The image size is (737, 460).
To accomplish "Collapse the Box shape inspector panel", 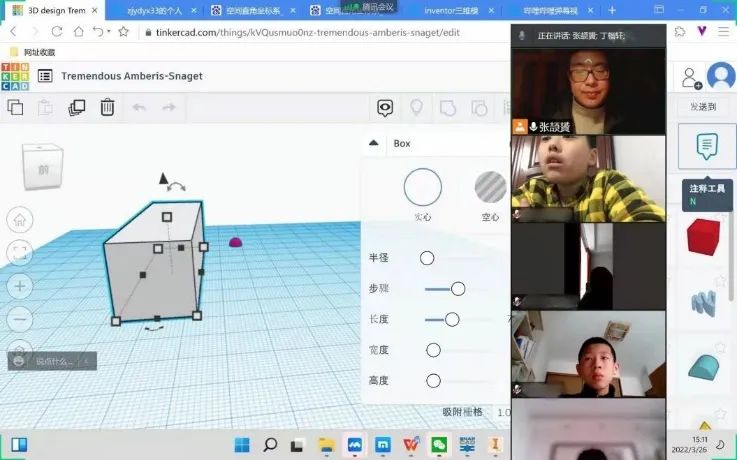I will (374, 143).
